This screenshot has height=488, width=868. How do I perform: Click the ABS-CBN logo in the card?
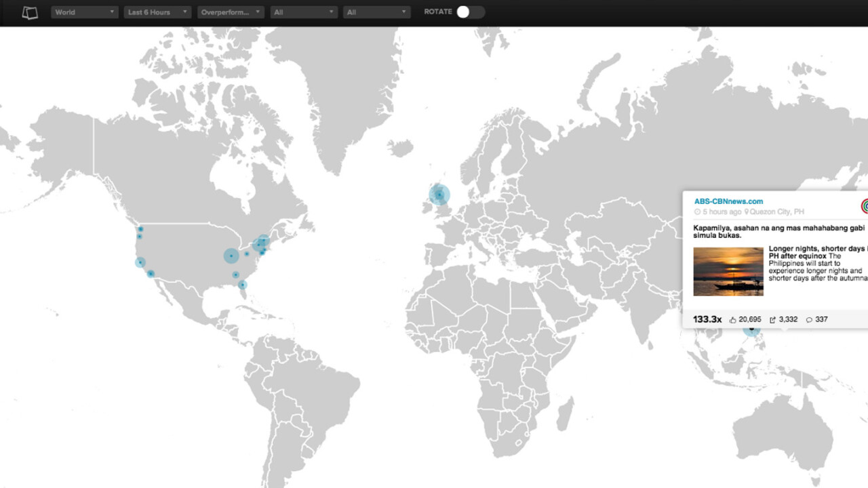click(865, 206)
